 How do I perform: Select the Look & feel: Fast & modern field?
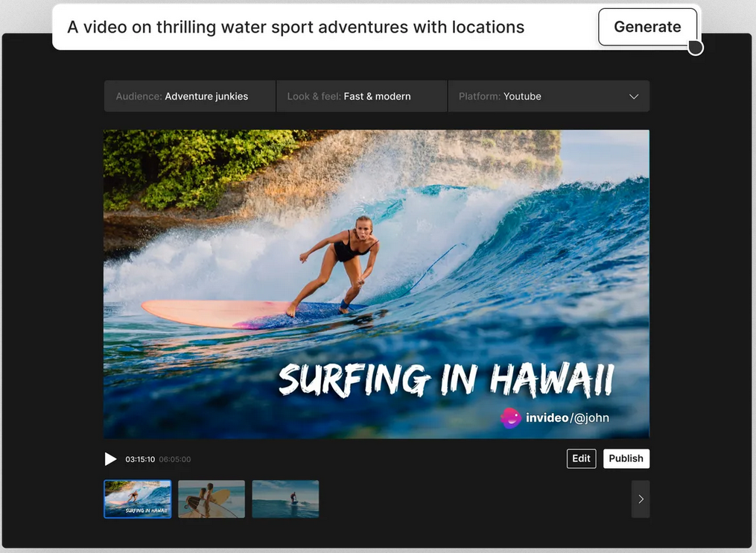361,96
